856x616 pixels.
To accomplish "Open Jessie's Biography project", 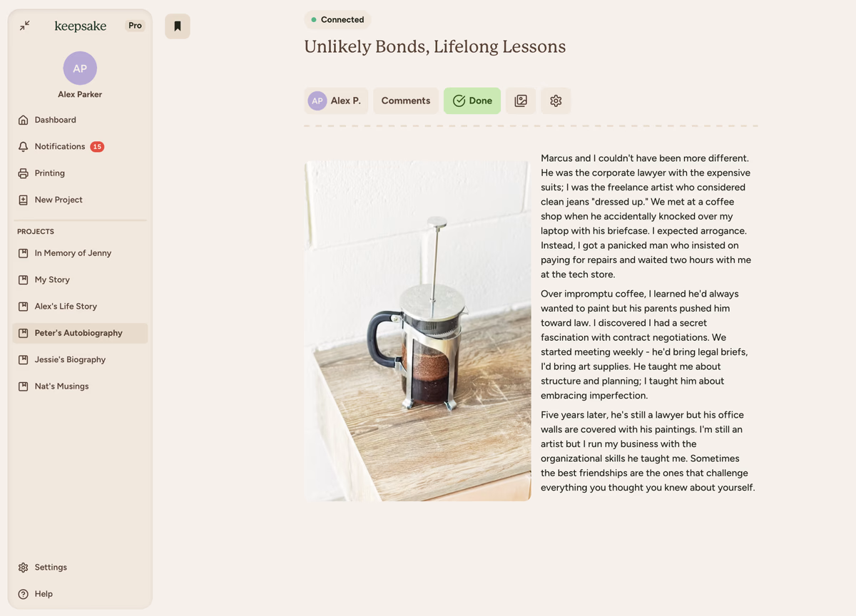I will coord(70,360).
